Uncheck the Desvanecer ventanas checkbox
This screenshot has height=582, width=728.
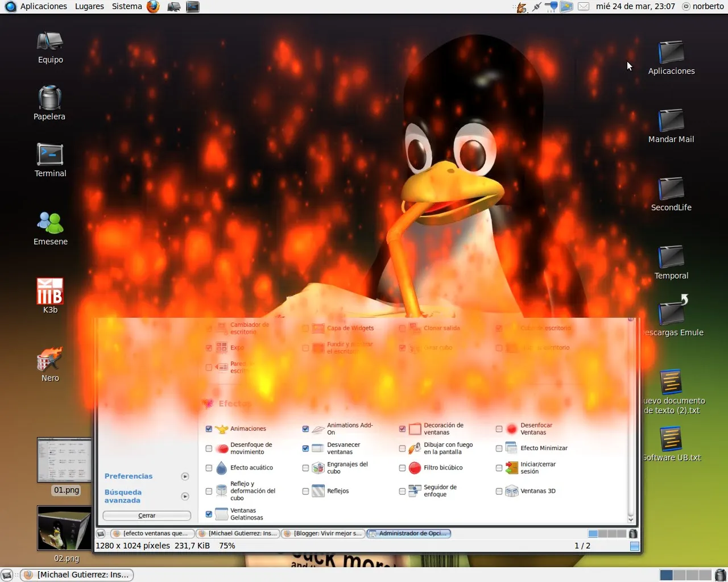pos(305,448)
